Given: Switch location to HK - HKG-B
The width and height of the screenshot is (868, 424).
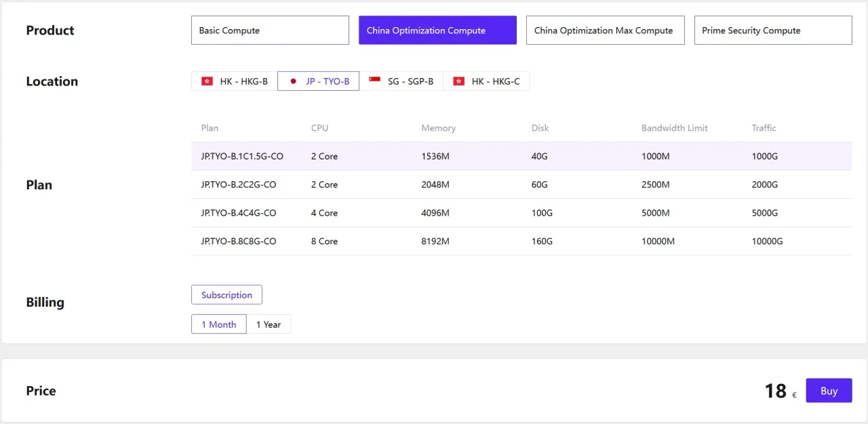Looking at the screenshot, I should (x=235, y=81).
